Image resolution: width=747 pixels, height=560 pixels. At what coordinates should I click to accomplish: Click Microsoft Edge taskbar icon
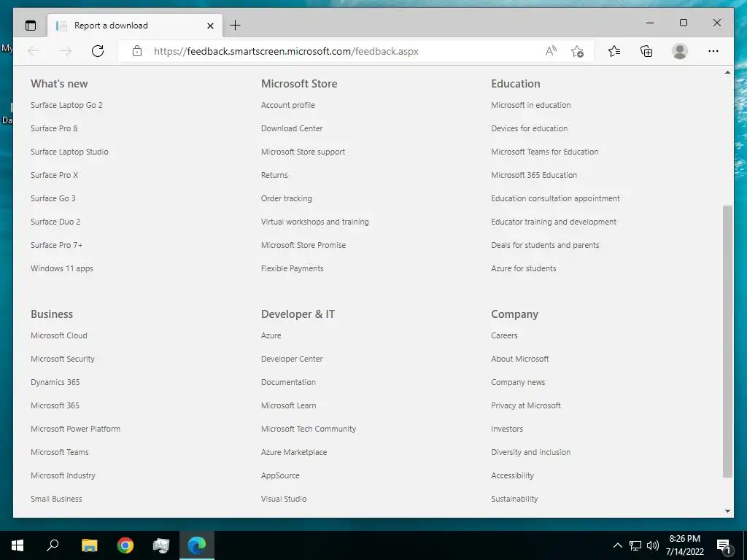197,545
